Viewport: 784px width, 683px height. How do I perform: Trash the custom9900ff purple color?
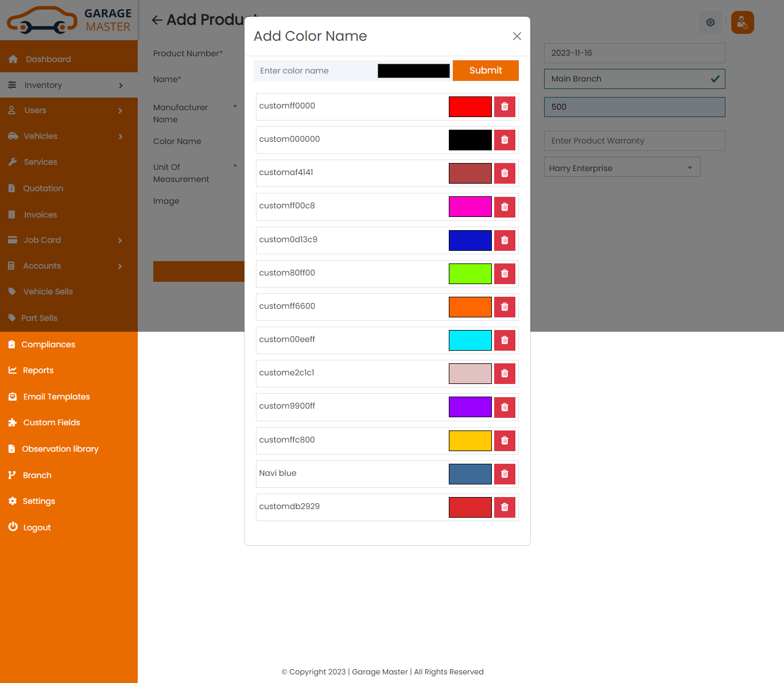(x=504, y=408)
